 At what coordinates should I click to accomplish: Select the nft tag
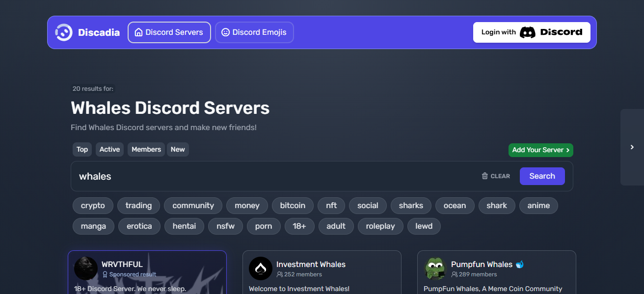pyautogui.click(x=331, y=206)
